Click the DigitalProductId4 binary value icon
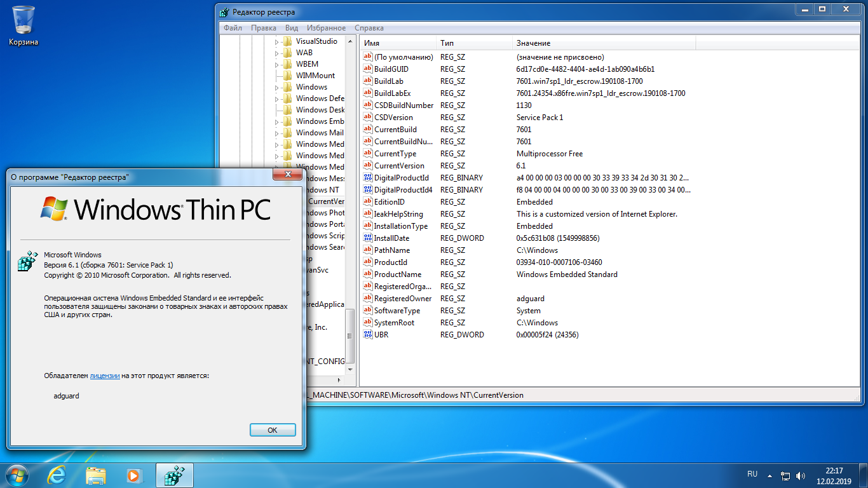This screenshot has width=868, height=488. pyautogui.click(x=367, y=189)
